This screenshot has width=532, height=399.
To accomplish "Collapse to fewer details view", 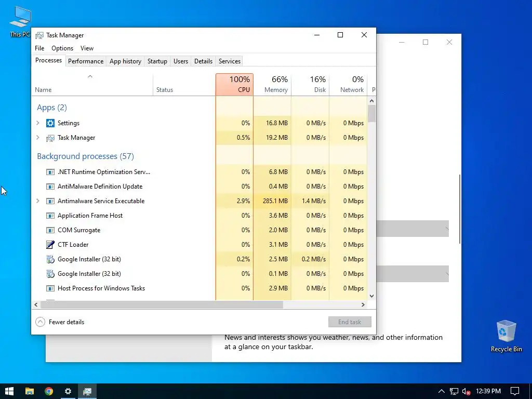I will (60, 322).
